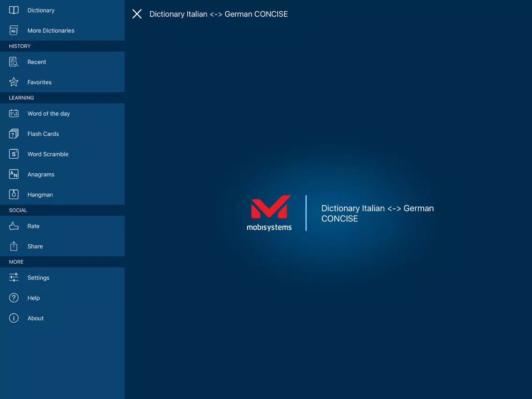The height and width of the screenshot is (399, 532).
Task: Click the Recent history search icon
Action: [14, 62]
